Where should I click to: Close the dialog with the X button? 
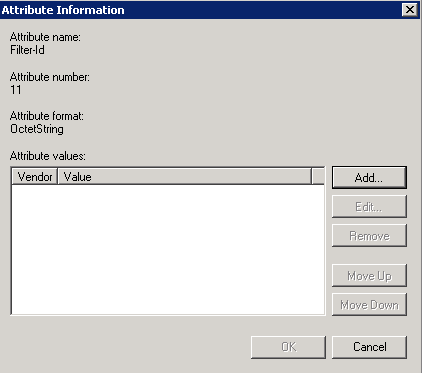pos(410,10)
